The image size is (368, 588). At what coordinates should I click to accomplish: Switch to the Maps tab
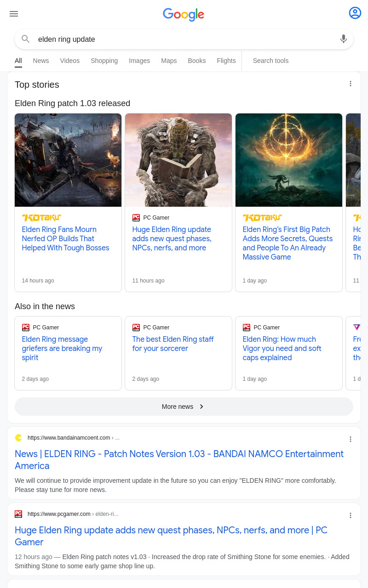tap(169, 61)
